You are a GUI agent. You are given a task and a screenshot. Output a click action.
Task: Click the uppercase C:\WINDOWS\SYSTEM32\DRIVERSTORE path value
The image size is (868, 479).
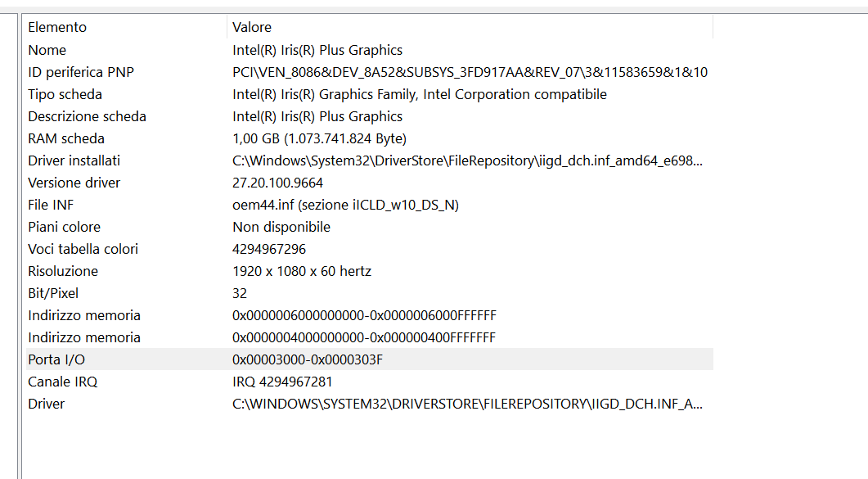pos(468,404)
